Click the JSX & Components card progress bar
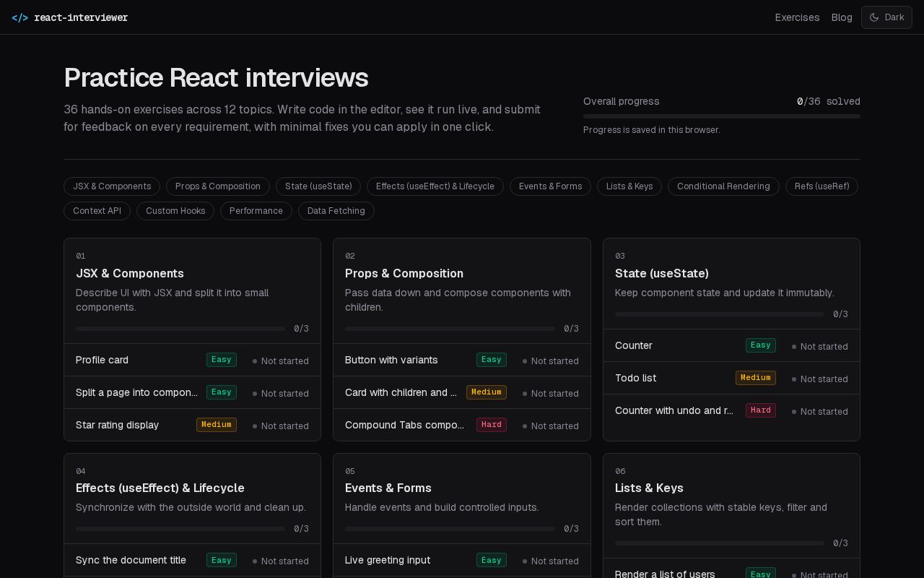Screen dimensions: 924x578 (180, 329)
